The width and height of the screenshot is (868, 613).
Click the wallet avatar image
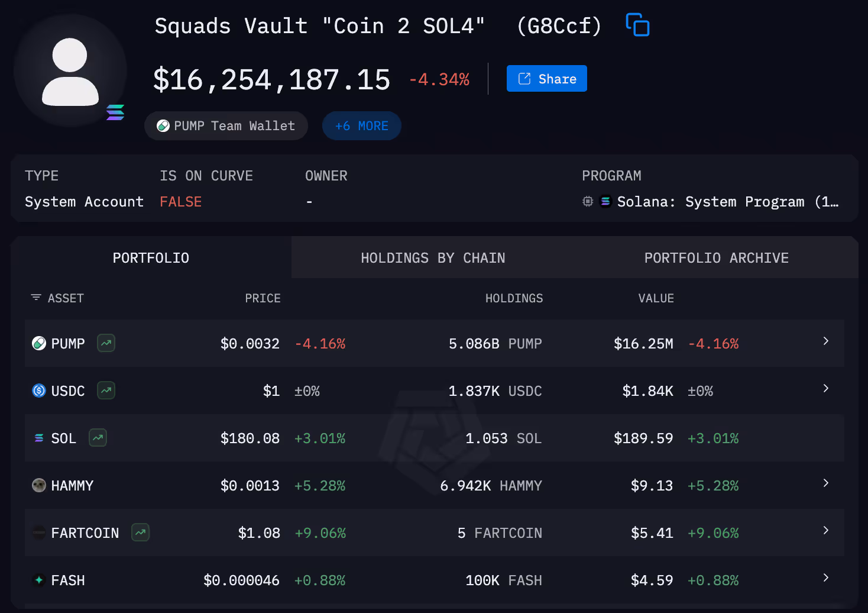(70, 70)
